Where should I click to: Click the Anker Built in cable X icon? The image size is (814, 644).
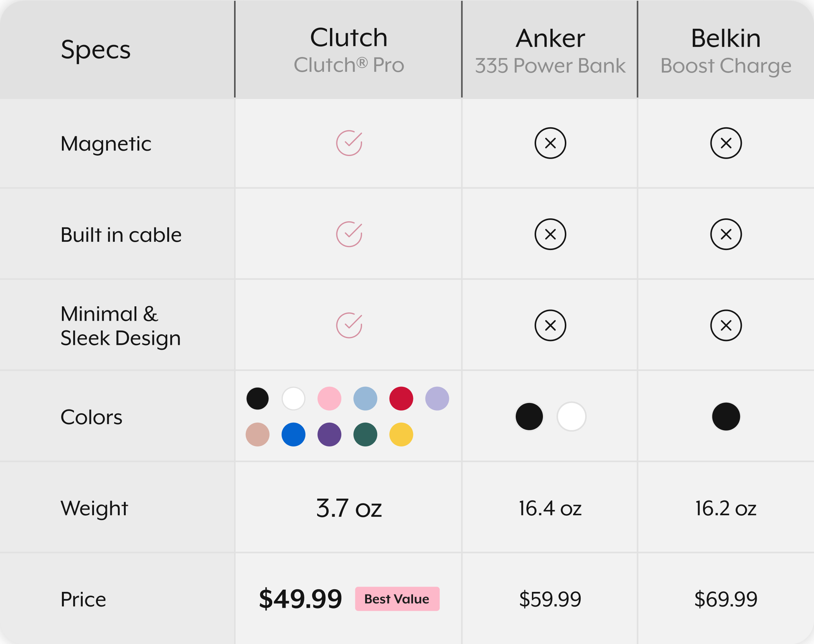pos(550,234)
